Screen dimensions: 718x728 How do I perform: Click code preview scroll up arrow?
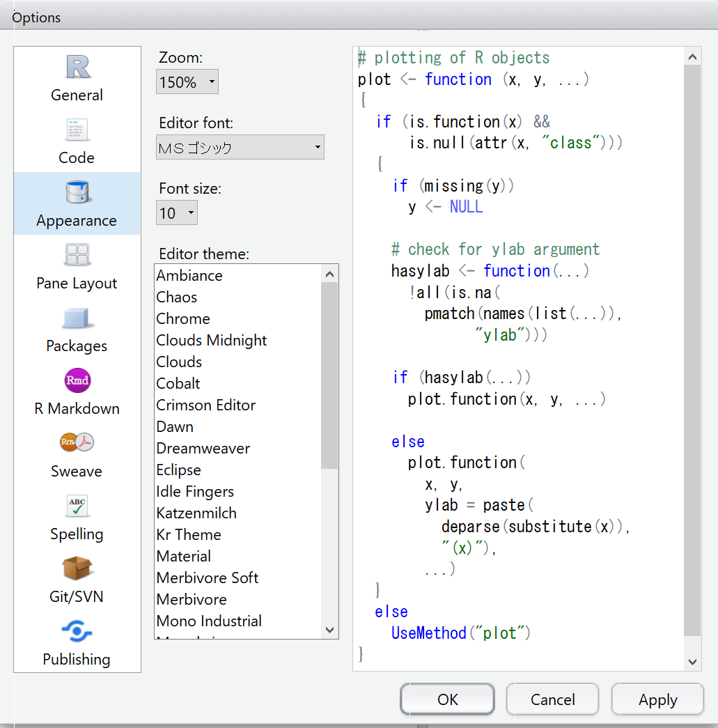click(692, 57)
